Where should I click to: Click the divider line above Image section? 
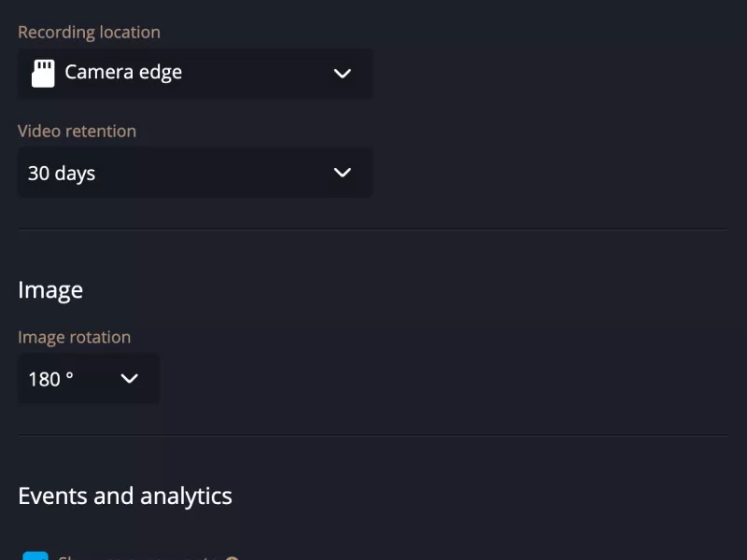(373, 230)
